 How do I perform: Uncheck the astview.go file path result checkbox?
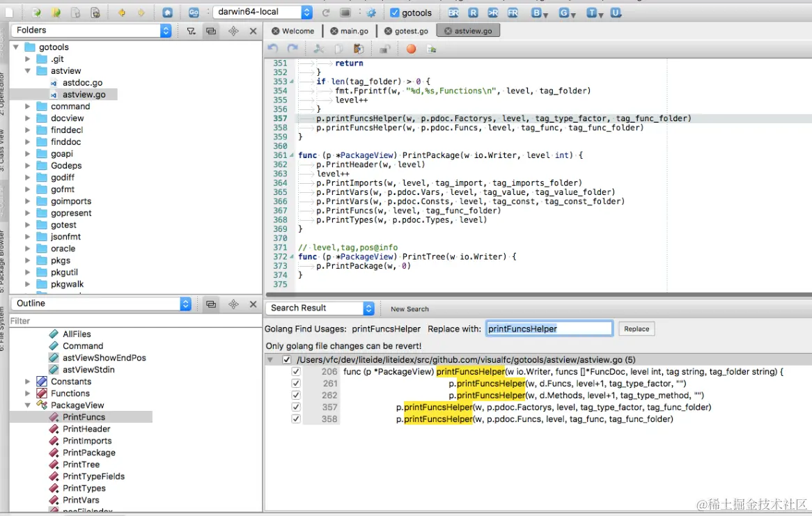tap(286, 359)
